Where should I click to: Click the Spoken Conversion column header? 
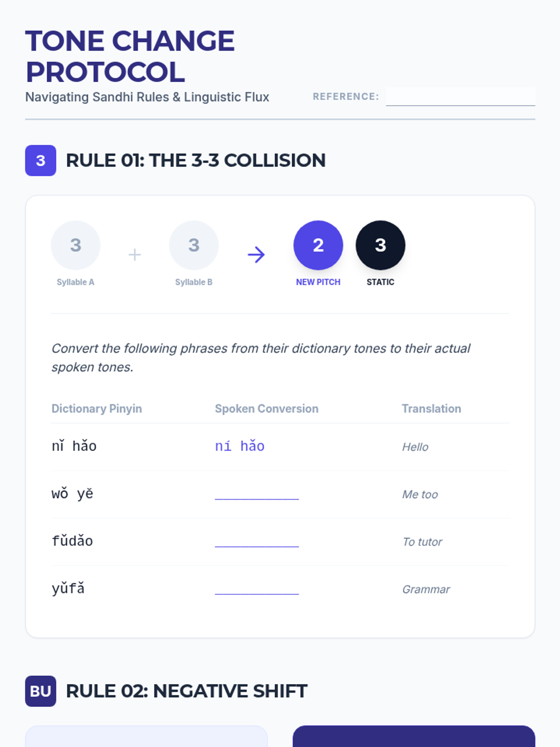(x=266, y=409)
